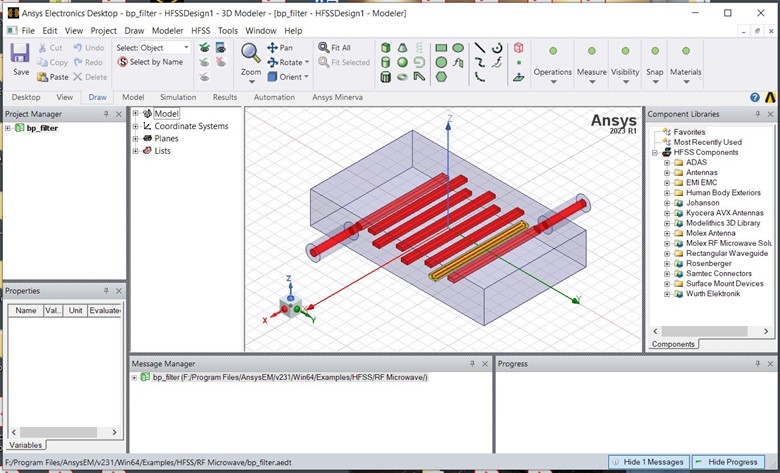Viewport: 780px width, 473px height.
Task: Select the Components tab
Action: [x=673, y=344]
